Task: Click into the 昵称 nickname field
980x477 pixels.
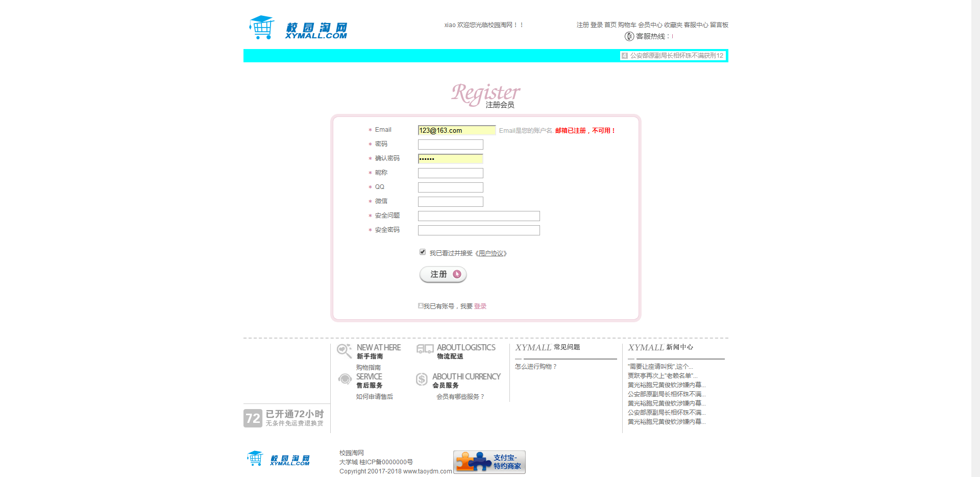Action: point(451,173)
